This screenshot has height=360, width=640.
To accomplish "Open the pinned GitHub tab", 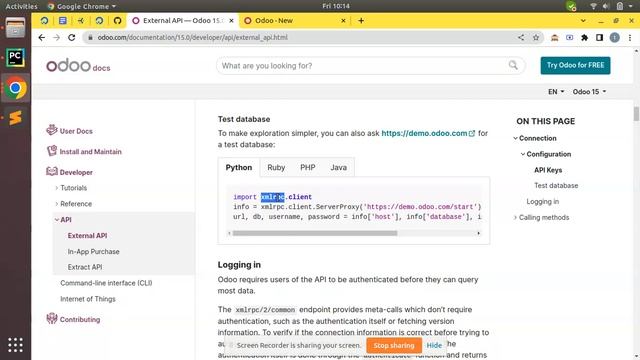I will [118, 20].
